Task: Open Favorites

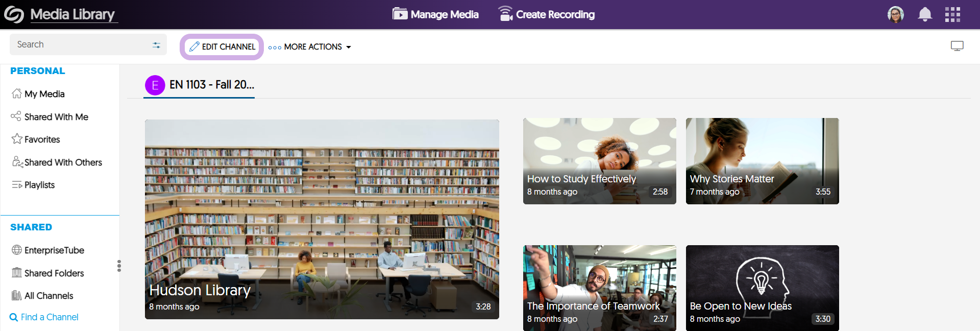Action: pos(42,139)
